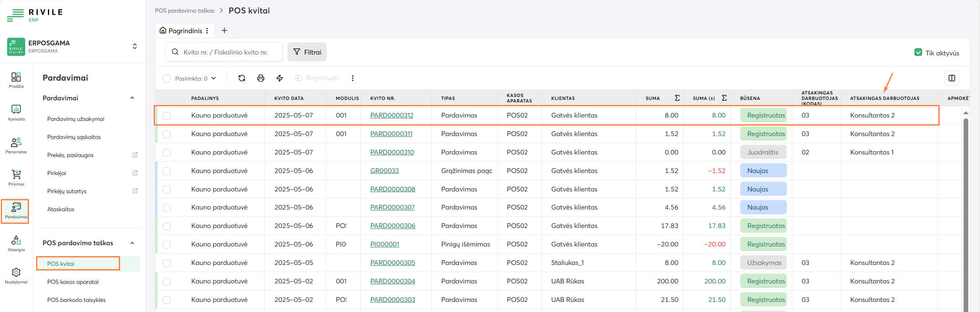The image size is (980, 312).
Task: Tick the select-all Pasirinkta checkbox
Action: pos(167,79)
